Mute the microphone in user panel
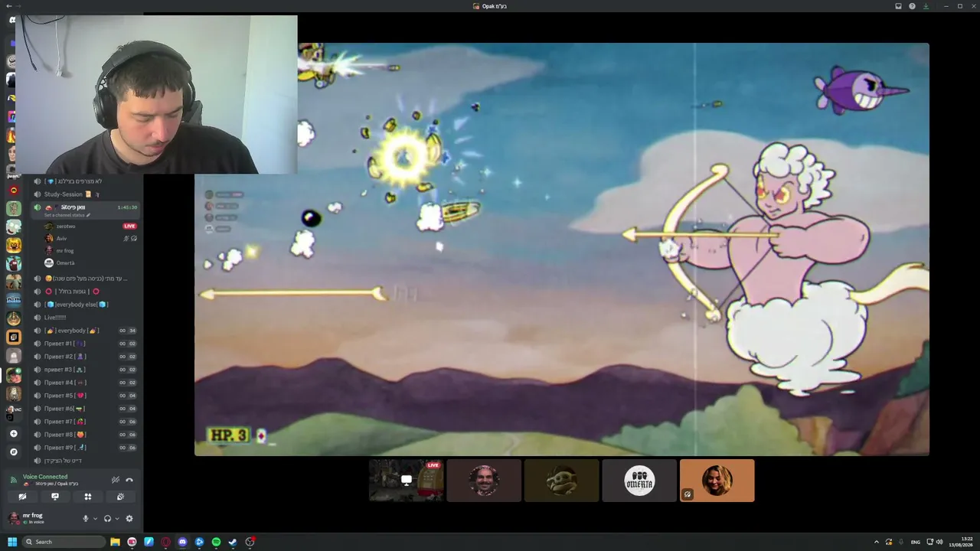Screen dimensions: 980x551 coord(86,518)
